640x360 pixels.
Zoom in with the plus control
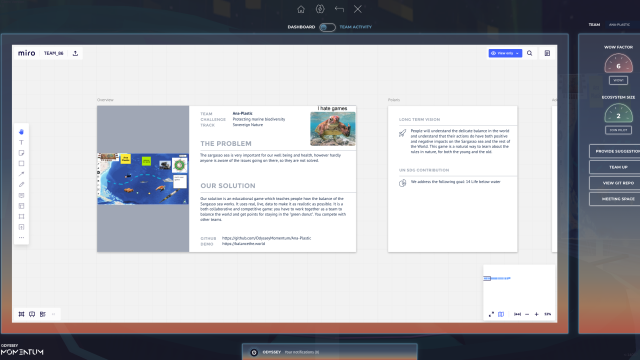click(x=536, y=314)
